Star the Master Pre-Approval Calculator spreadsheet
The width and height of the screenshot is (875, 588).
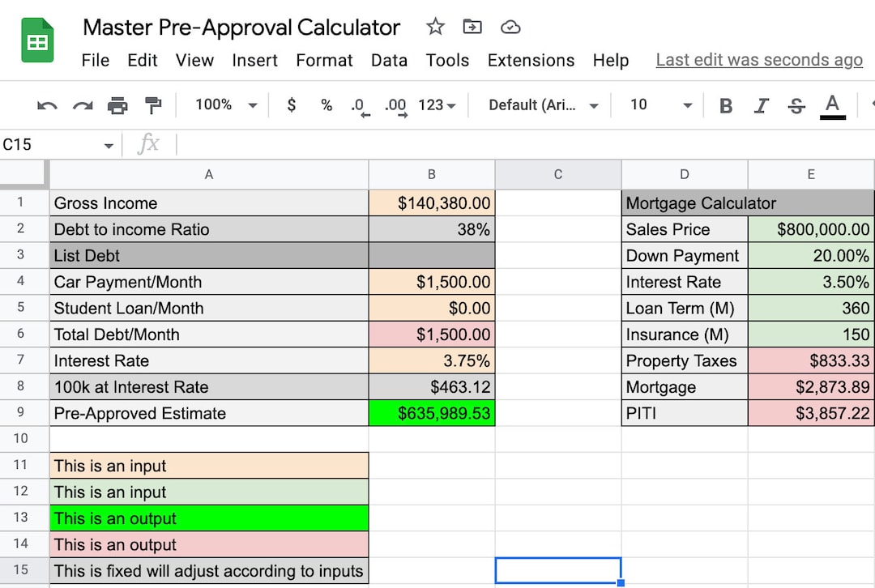[x=435, y=27]
